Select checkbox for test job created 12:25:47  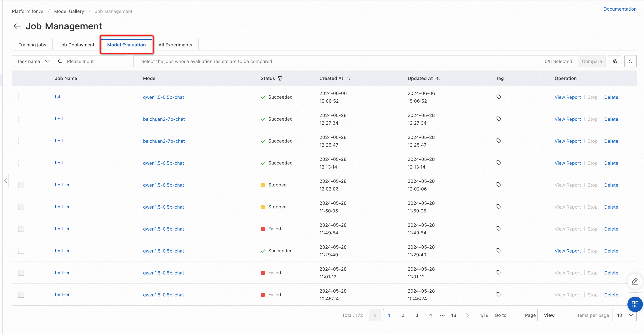point(21,141)
